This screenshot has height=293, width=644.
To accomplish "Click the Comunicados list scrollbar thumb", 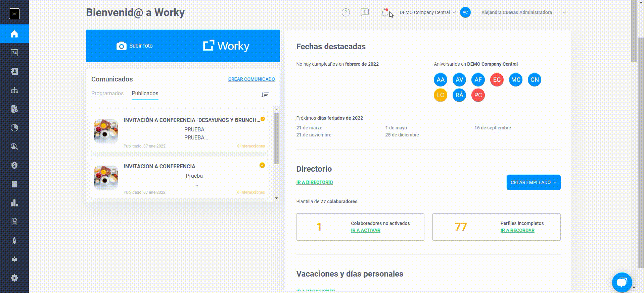I will [276, 138].
